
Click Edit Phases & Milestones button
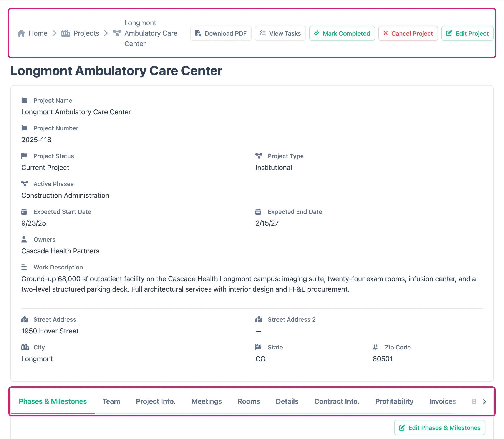(x=440, y=428)
